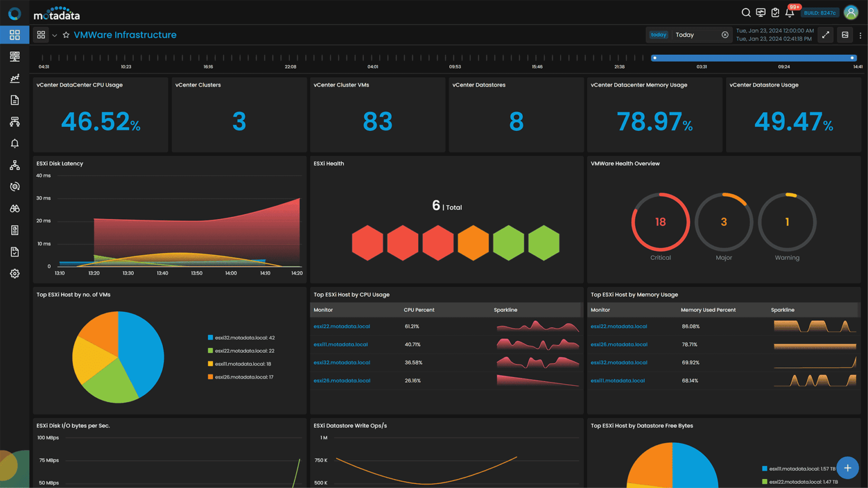868x488 pixels.
Task: Click the 46.52% DataCenter CPU Usage value
Action: [101, 121]
